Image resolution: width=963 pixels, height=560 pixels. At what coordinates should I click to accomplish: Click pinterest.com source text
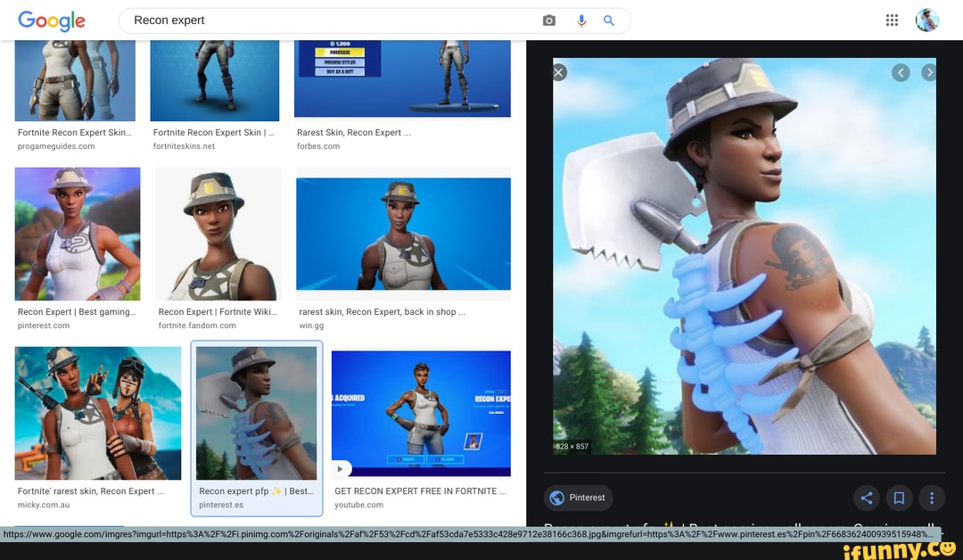43,325
